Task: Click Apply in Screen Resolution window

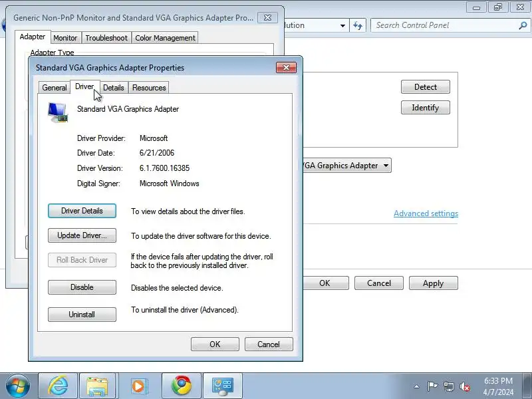Action: [434, 283]
